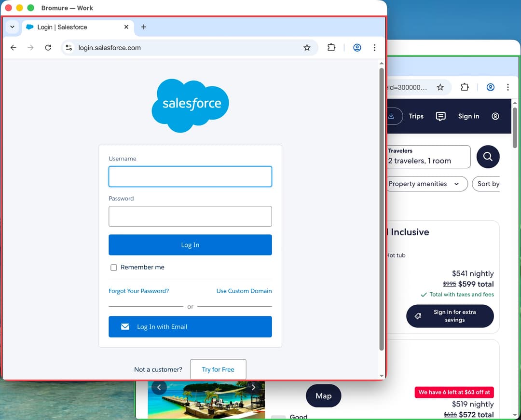The height and width of the screenshot is (420, 521).
Task: Click the chat messages icon in dark navbar
Action: coord(440,116)
